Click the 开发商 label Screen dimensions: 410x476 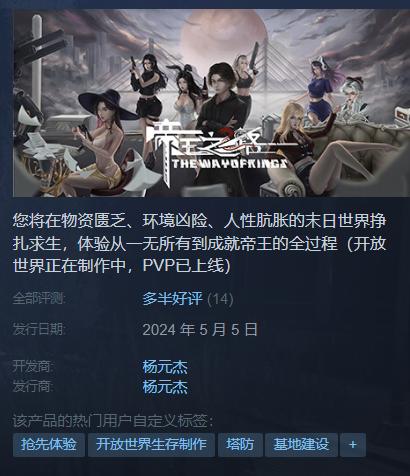pyautogui.click(x=33, y=367)
